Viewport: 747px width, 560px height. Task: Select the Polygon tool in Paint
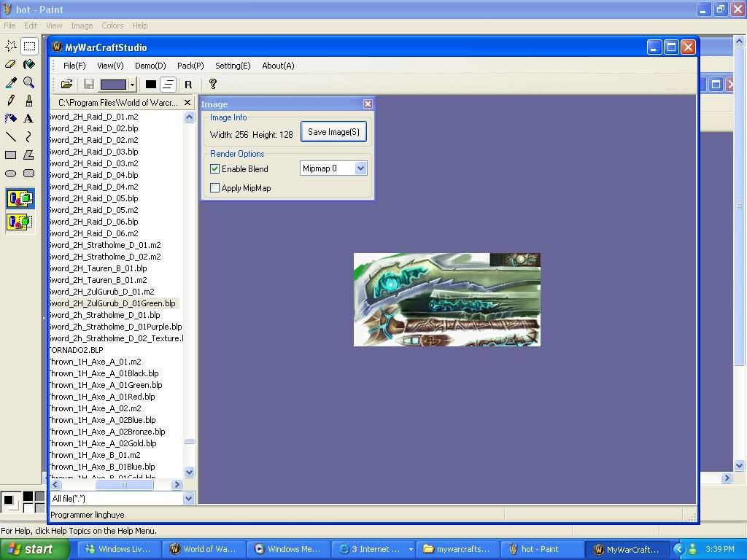coord(29,155)
